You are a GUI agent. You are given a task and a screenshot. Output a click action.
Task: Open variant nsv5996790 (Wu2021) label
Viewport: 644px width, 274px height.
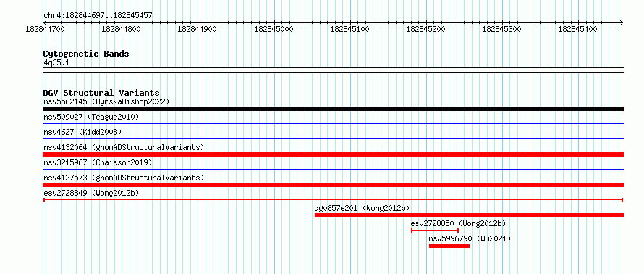470,238
